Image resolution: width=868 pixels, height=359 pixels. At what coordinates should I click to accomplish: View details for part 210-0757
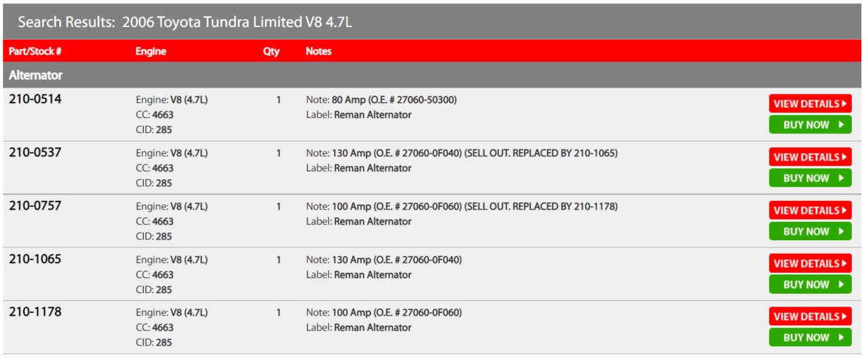(x=810, y=210)
